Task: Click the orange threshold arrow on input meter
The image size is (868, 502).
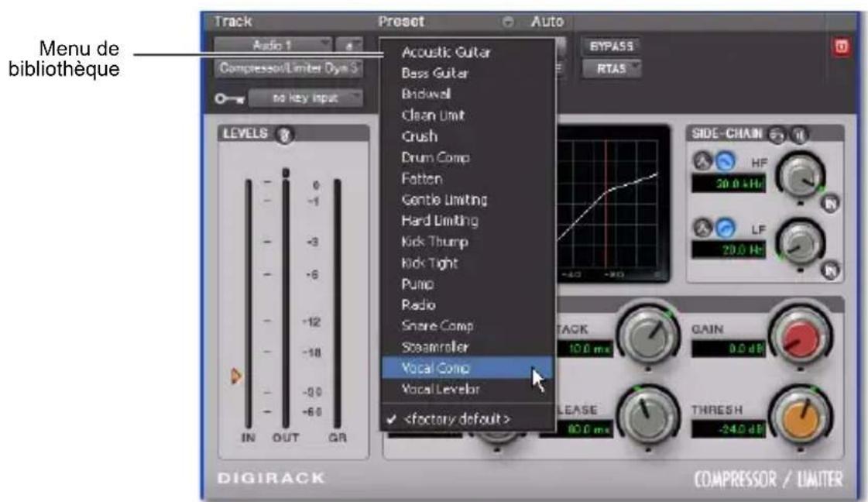Action: coord(236,376)
